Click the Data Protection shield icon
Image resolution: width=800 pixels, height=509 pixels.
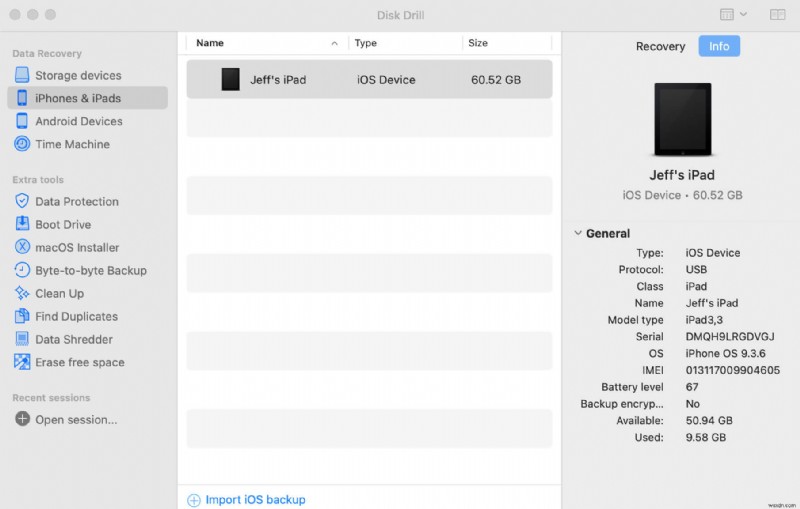[22, 201]
